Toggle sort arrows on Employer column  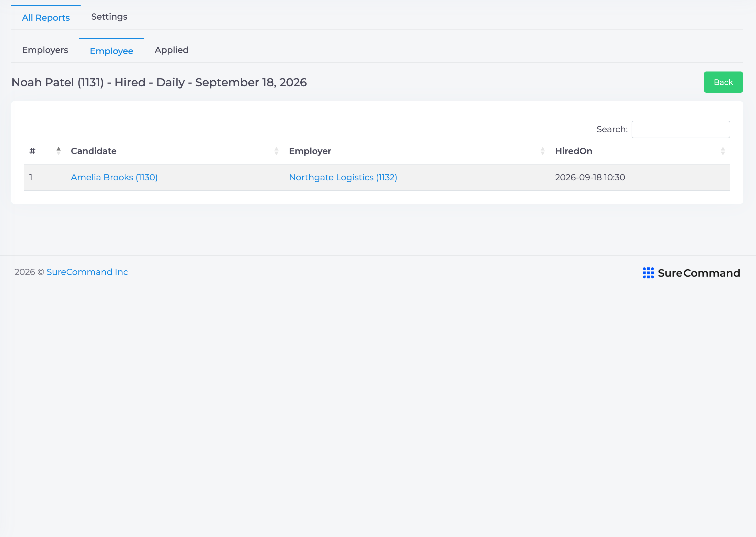(x=542, y=151)
